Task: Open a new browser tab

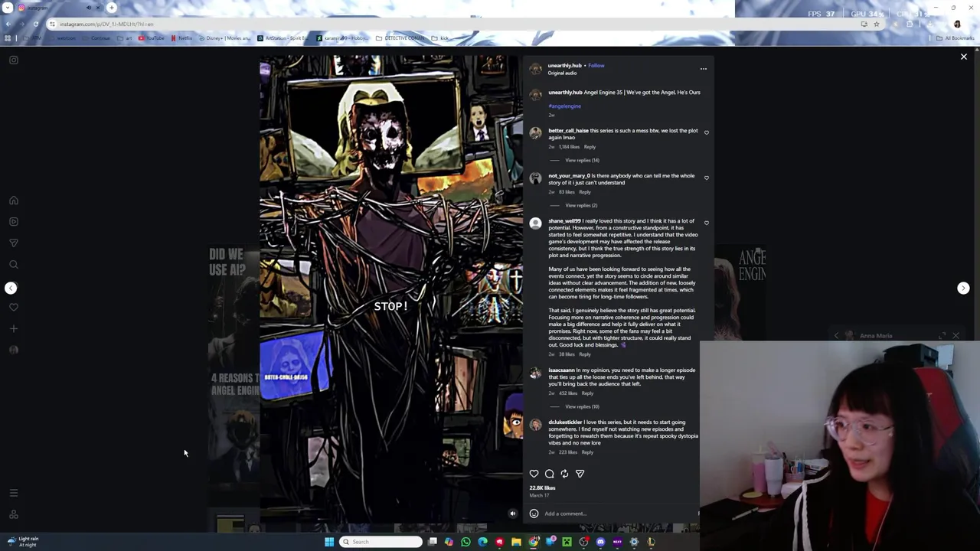Action: (x=112, y=8)
